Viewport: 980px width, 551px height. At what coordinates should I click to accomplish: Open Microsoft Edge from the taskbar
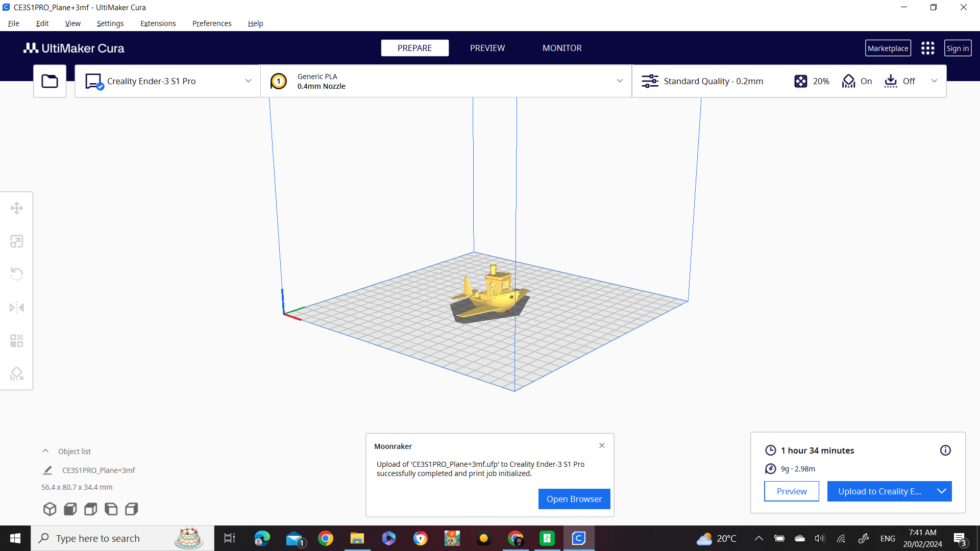(x=262, y=538)
